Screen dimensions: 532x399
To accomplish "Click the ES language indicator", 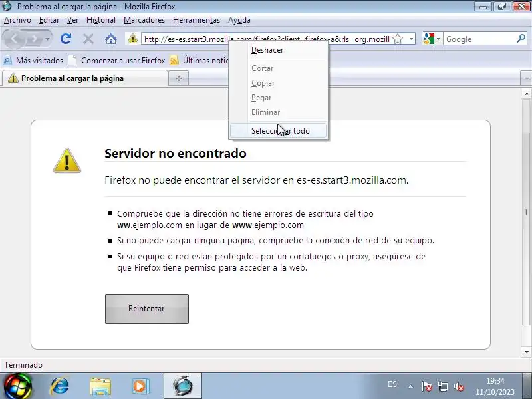I will click(392, 384).
